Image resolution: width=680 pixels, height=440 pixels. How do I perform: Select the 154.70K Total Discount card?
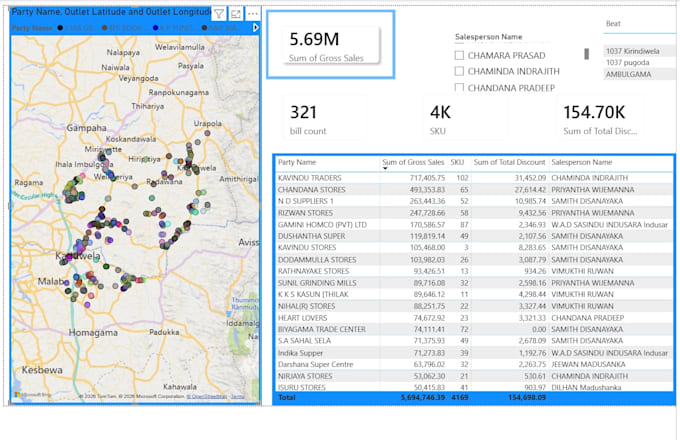tap(600, 119)
